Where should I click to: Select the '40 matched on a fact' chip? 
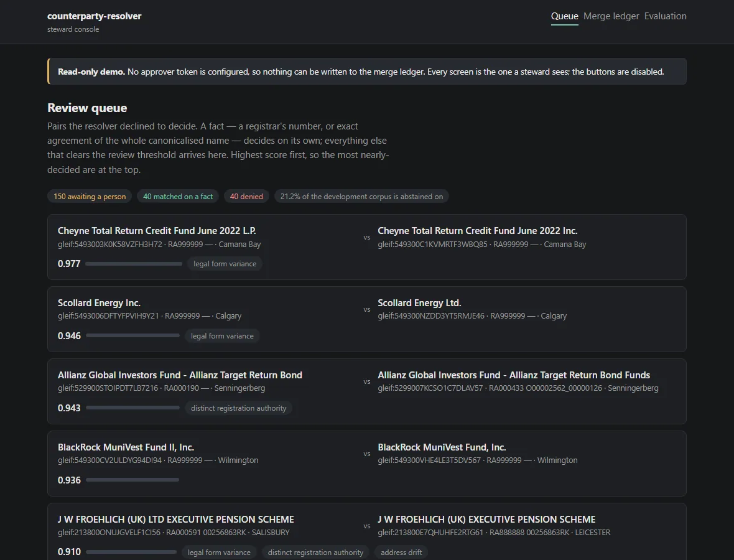coord(178,197)
